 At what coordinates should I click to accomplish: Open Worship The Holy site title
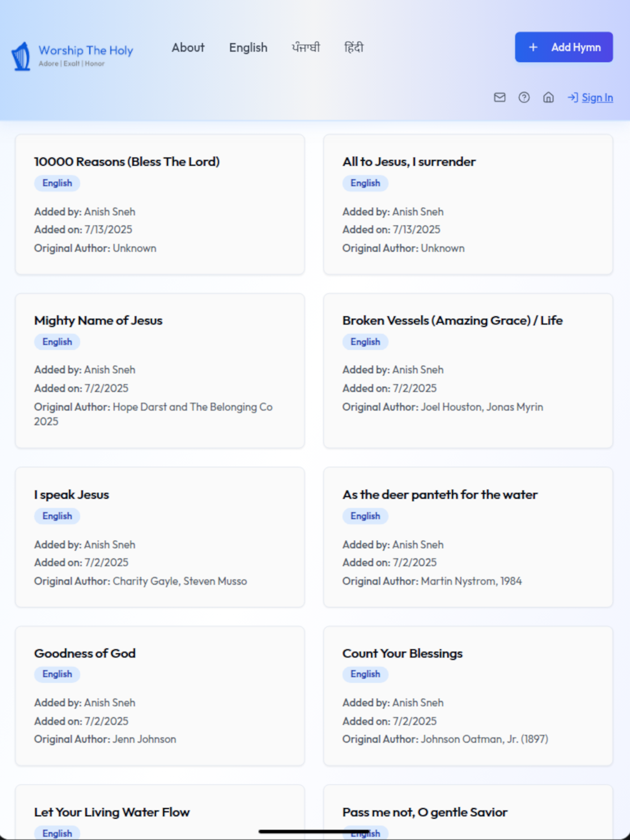click(x=86, y=50)
